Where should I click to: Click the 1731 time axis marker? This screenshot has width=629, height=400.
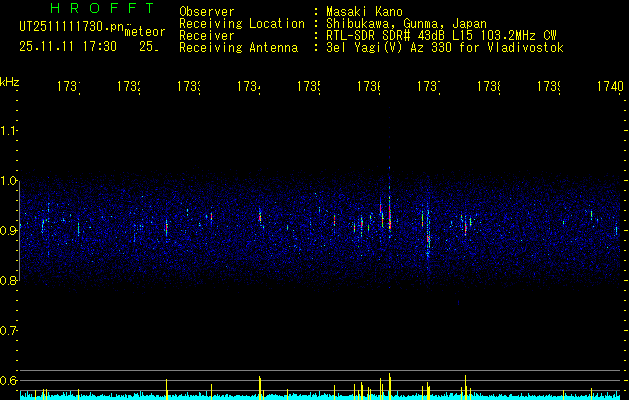pyautogui.click(x=69, y=86)
